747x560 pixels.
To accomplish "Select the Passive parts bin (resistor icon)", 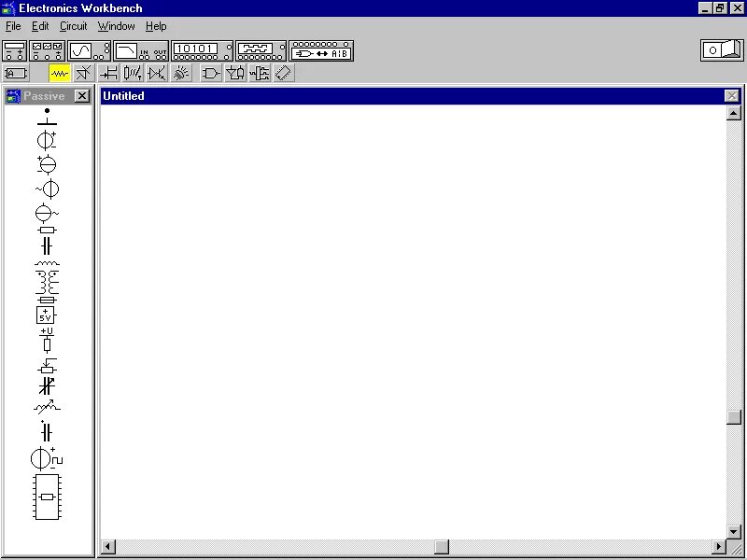I will 60,74.
